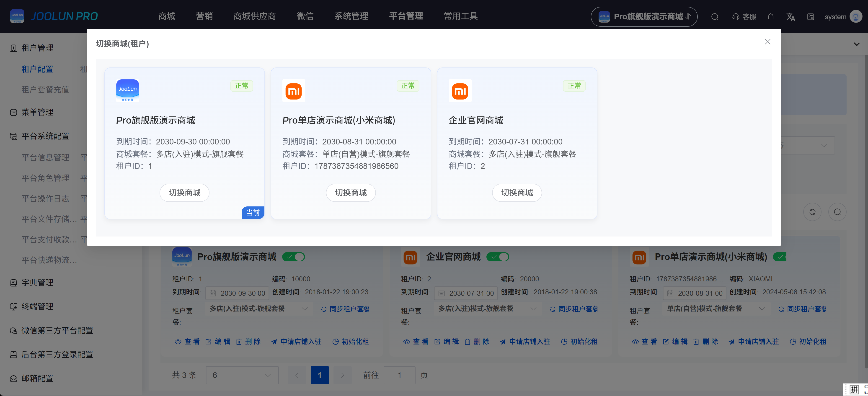Open the 常用工具 top menu
Viewport: 868px width, 396px height.
pyautogui.click(x=461, y=16)
